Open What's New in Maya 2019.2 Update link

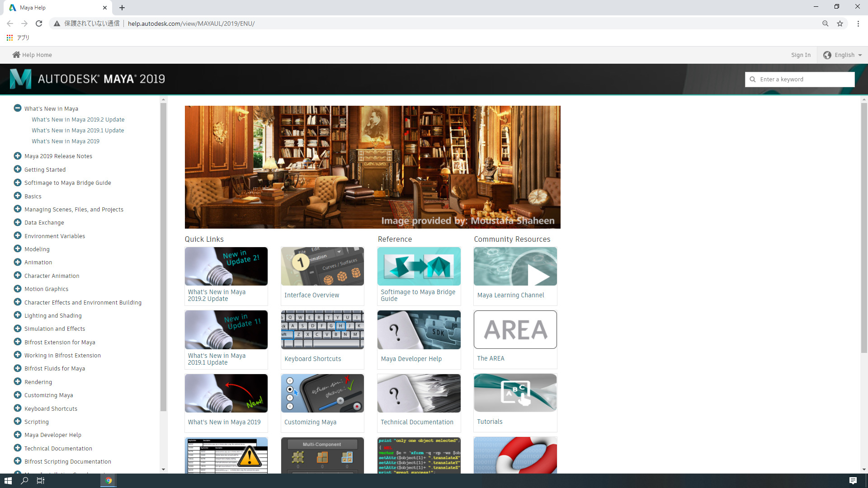click(x=78, y=119)
